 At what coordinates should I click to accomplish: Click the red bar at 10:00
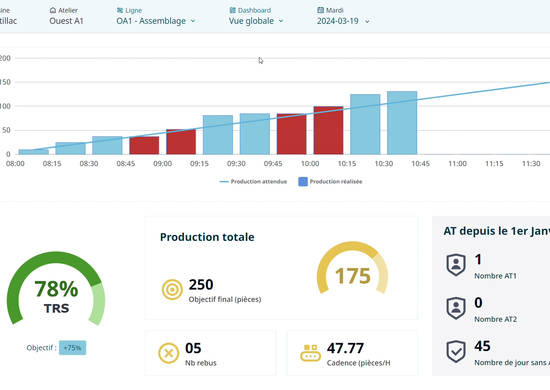pos(328,130)
